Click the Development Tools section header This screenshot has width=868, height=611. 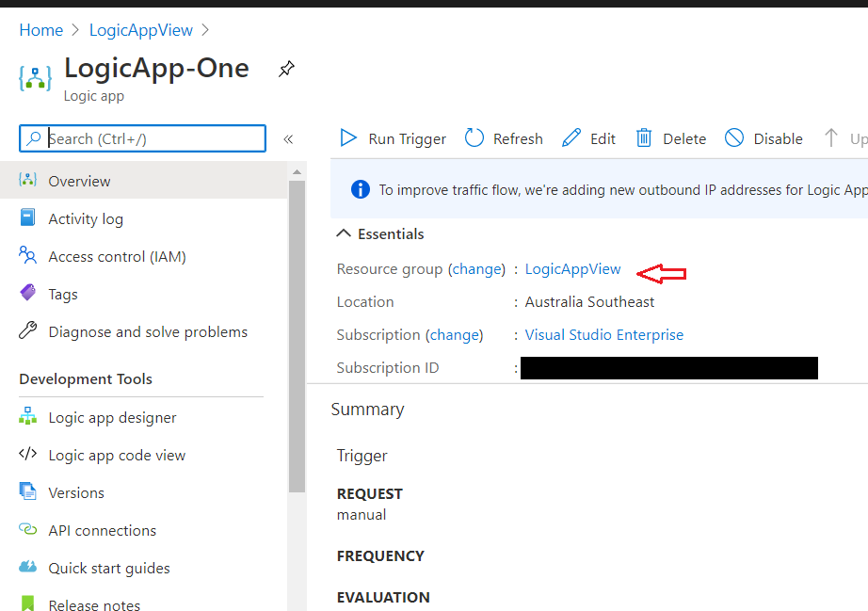[86, 379]
